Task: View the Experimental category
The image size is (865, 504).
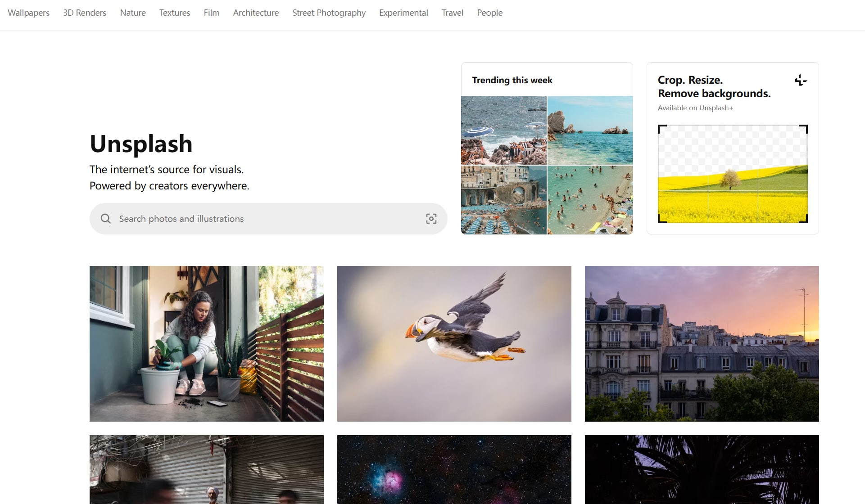Action: click(403, 13)
